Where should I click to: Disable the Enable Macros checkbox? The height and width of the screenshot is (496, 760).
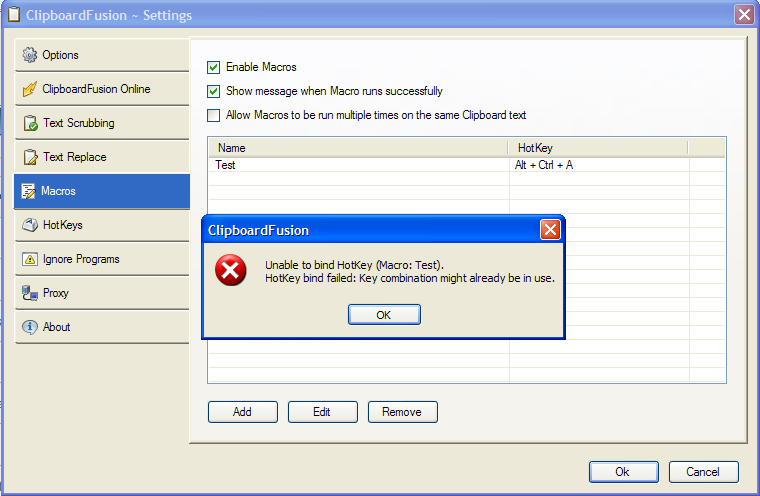pyautogui.click(x=213, y=67)
